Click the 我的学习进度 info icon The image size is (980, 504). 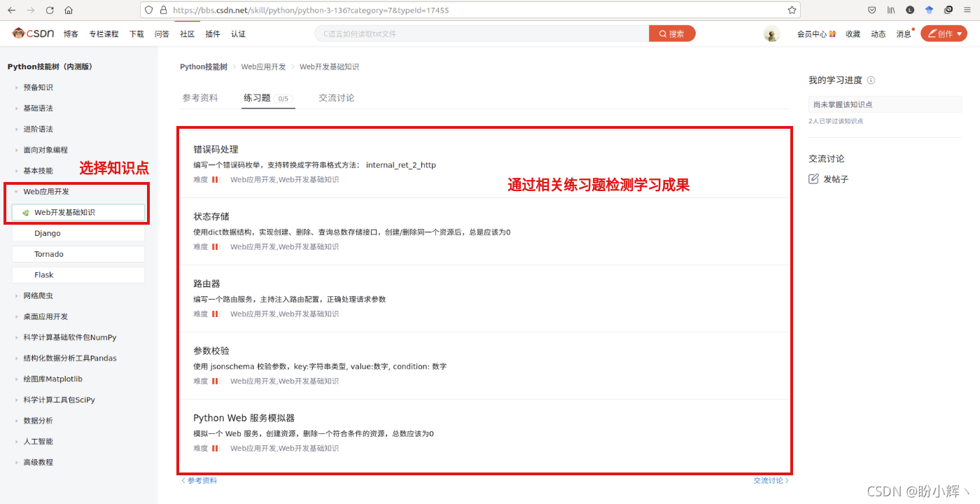coord(871,80)
